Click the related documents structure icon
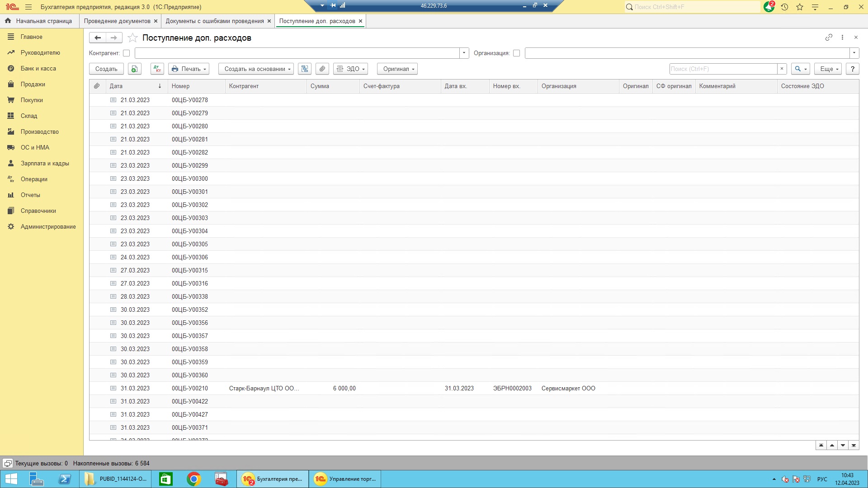Image resolution: width=868 pixels, height=488 pixels. pyautogui.click(x=305, y=69)
